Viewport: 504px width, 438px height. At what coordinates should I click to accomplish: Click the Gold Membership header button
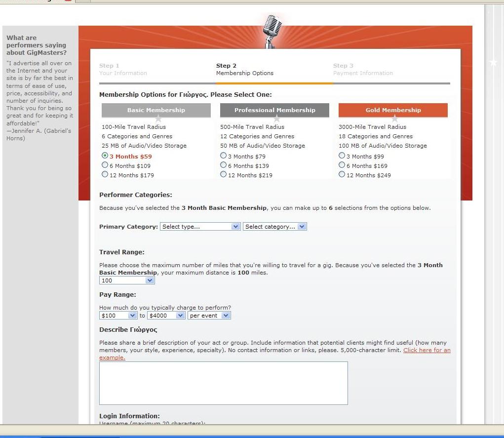(393, 110)
